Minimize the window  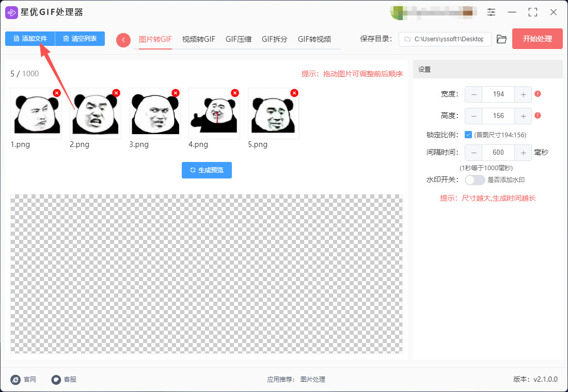pos(512,12)
